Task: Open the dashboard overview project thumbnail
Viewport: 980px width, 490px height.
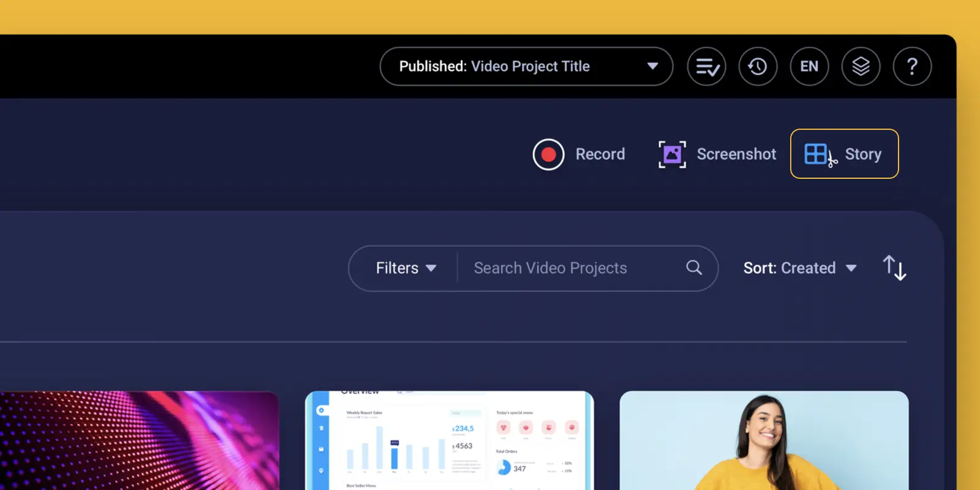Action: [x=450, y=440]
